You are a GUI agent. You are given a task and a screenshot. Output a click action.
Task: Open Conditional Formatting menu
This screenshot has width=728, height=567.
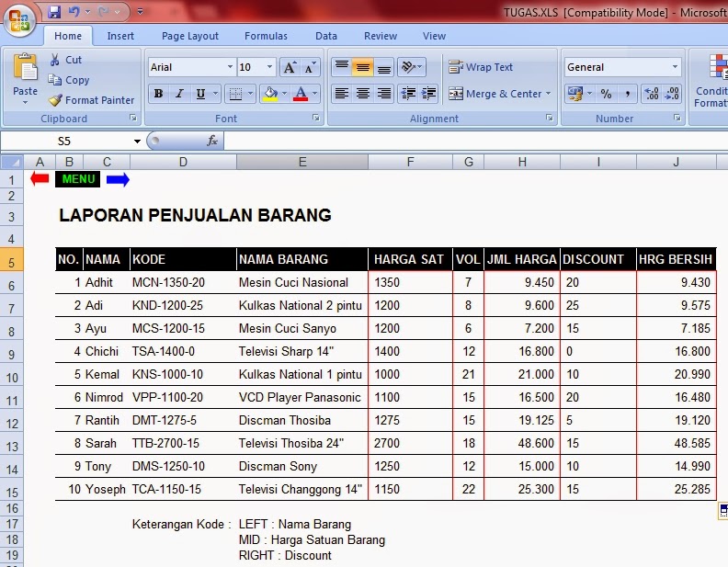pyautogui.click(x=712, y=81)
